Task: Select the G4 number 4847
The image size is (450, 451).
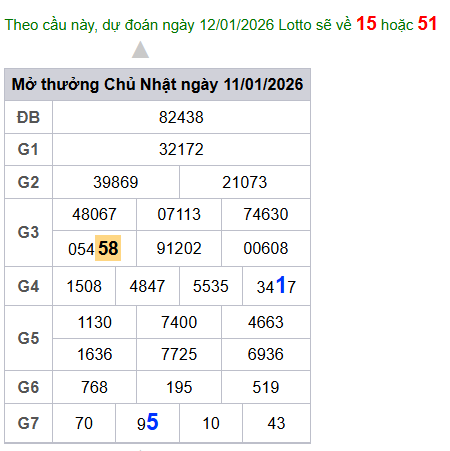Action: pyautogui.click(x=147, y=286)
